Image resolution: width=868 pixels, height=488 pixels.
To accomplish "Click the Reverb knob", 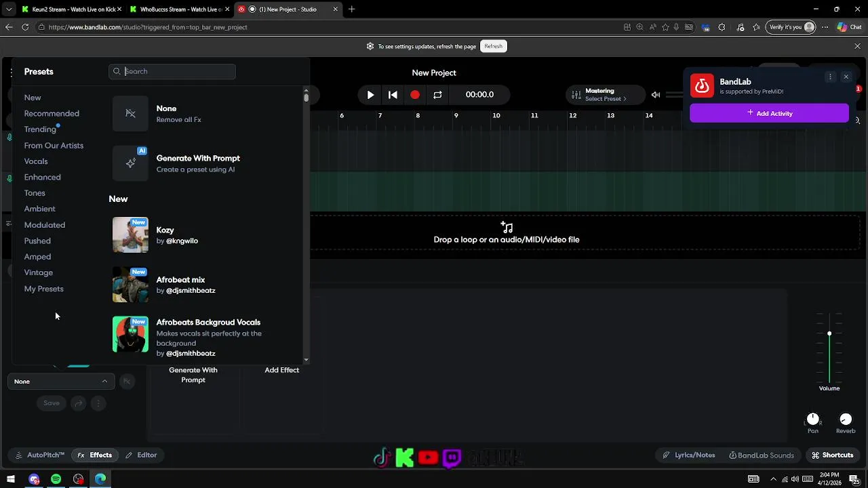I will (846, 419).
